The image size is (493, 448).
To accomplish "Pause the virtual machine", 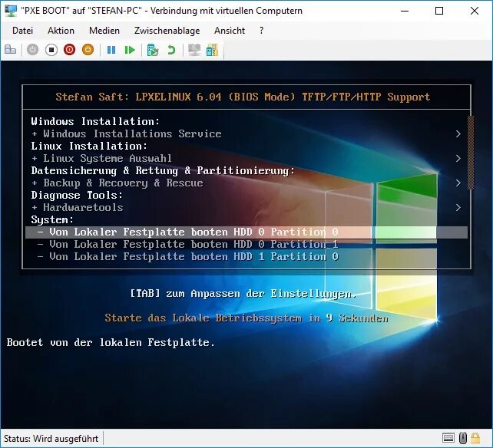I will 111,50.
